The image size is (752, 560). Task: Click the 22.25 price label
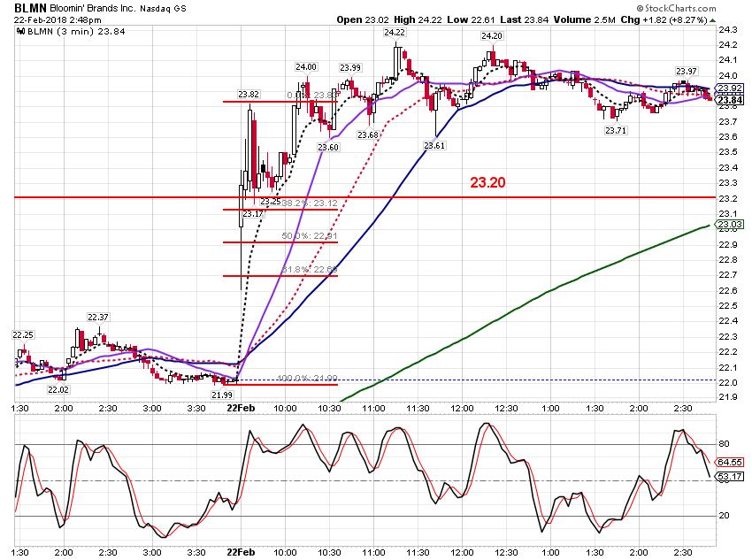23,335
